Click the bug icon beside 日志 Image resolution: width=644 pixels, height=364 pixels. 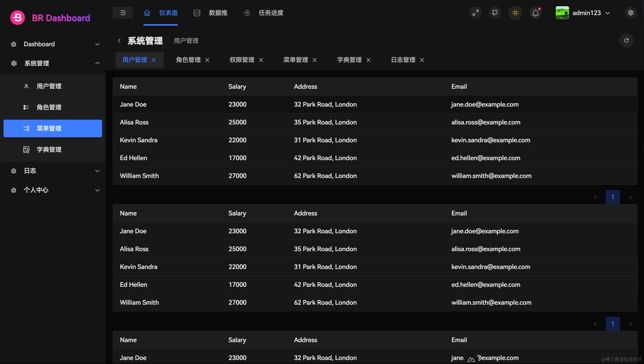[x=14, y=171]
